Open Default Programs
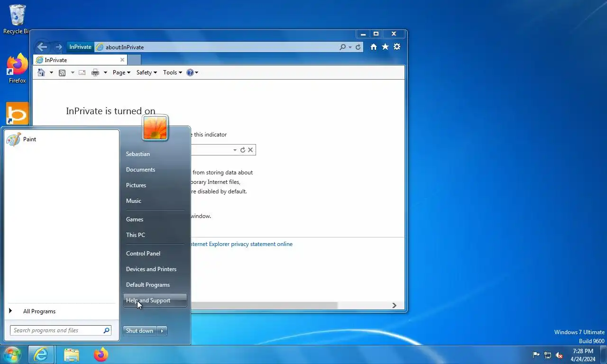Viewport: 607px width, 364px height. tap(155, 285)
